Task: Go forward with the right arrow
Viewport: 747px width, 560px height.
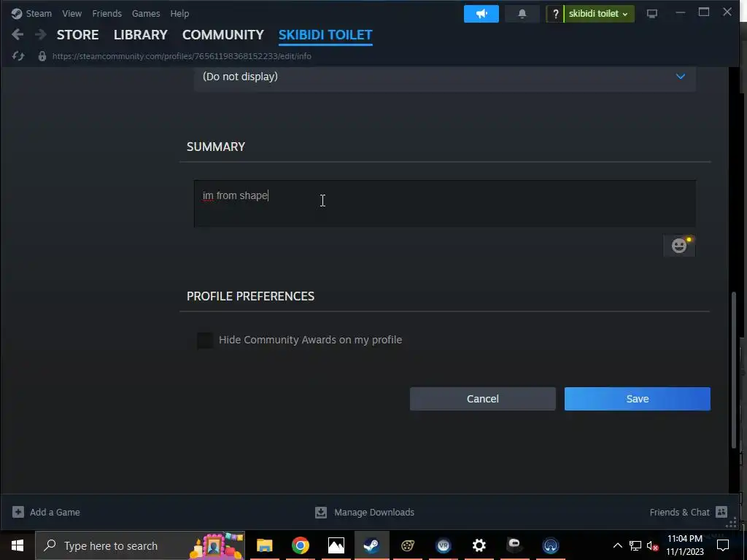Action: point(41,34)
